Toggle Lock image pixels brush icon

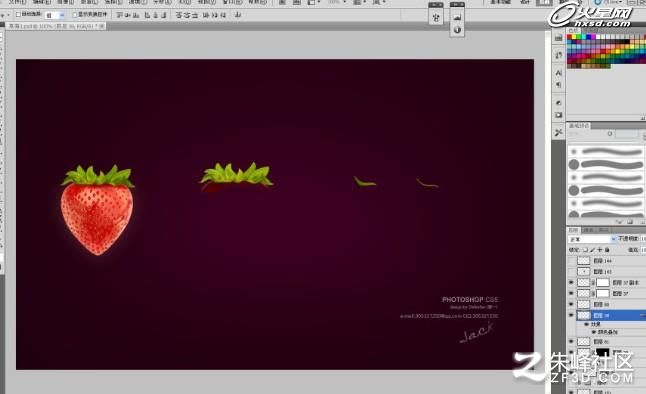click(x=593, y=250)
